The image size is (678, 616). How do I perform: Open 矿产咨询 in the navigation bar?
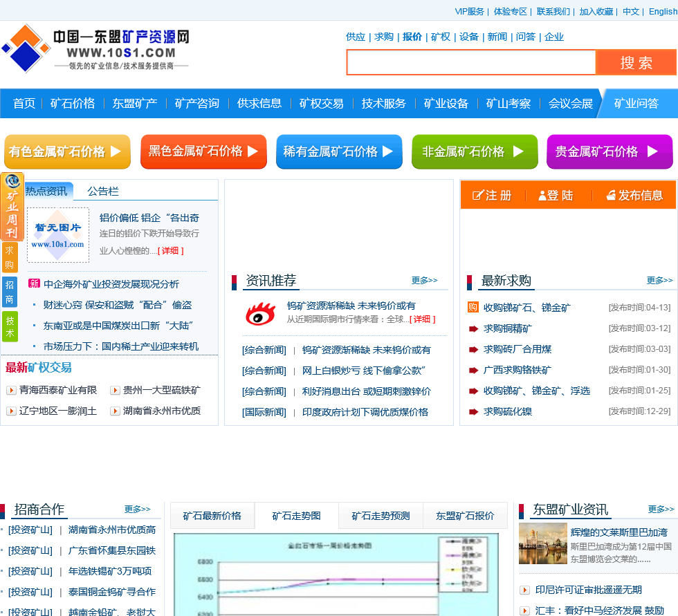(x=196, y=103)
